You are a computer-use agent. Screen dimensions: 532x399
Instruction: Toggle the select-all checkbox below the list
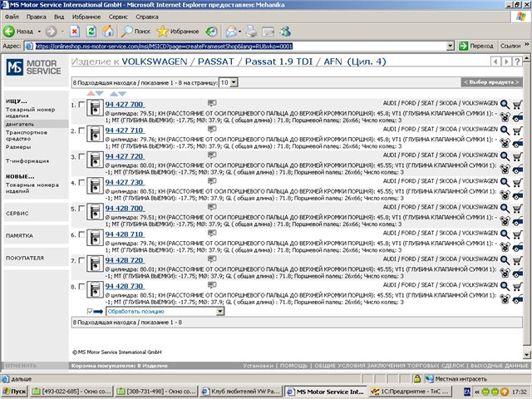(90, 311)
